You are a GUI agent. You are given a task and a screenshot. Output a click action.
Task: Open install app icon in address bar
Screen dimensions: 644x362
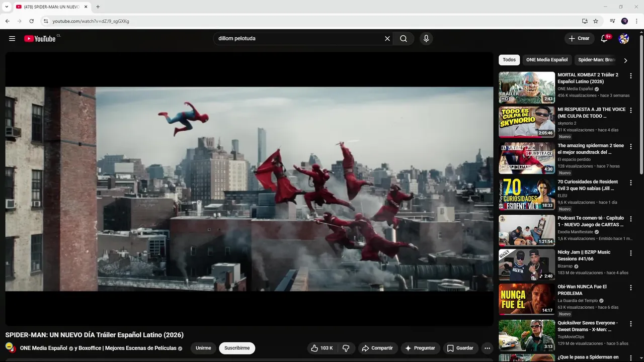pyautogui.click(x=585, y=21)
